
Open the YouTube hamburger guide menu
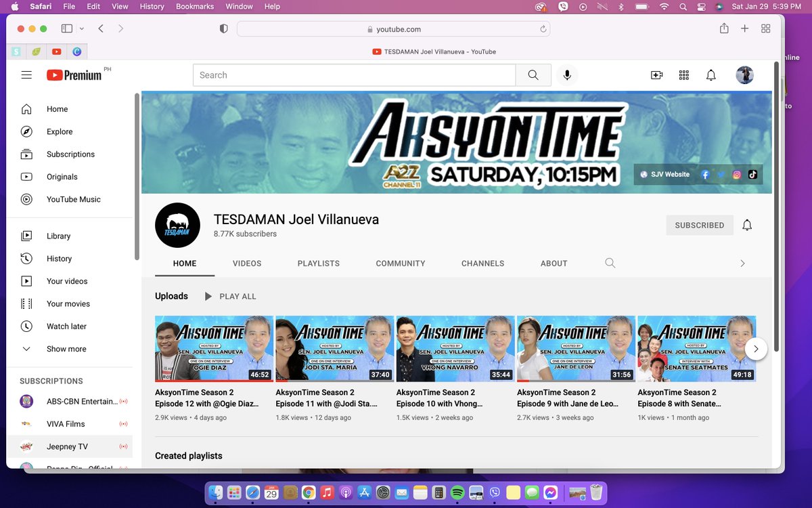(x=26, y=75)
